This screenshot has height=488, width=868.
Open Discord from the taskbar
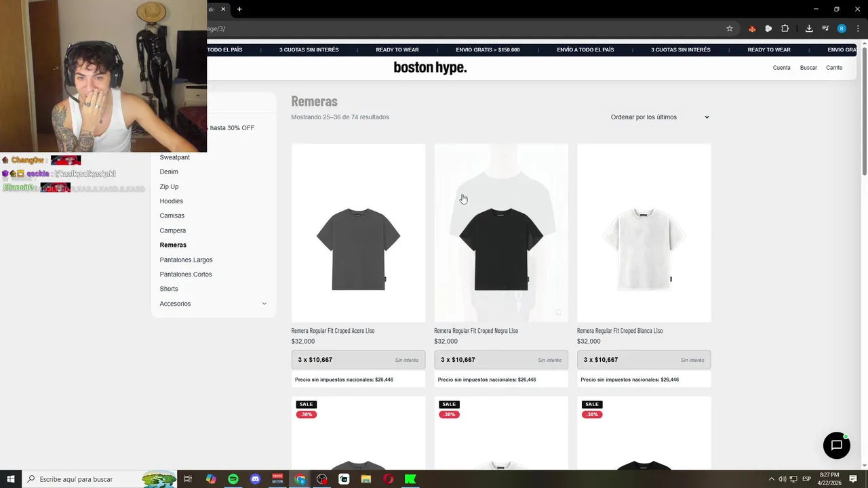pos(256,479)
